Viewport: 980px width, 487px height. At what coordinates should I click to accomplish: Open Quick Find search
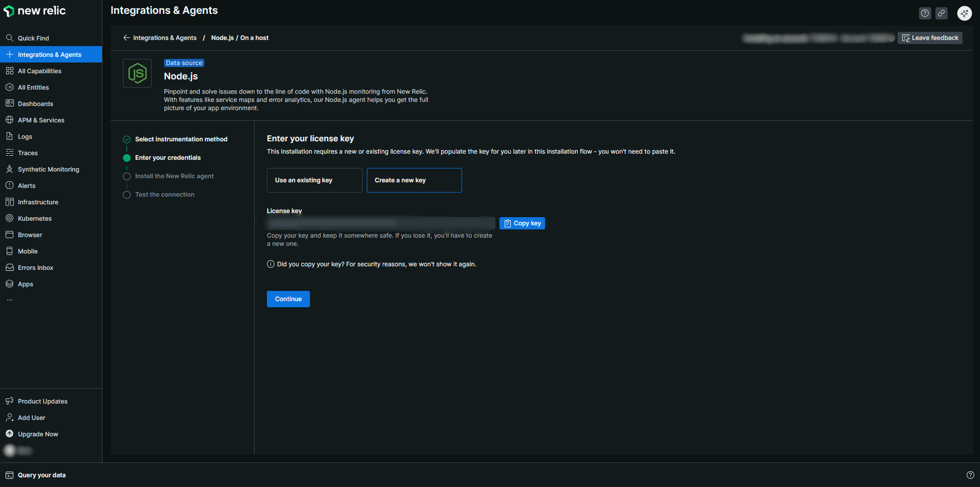(33, 38)
